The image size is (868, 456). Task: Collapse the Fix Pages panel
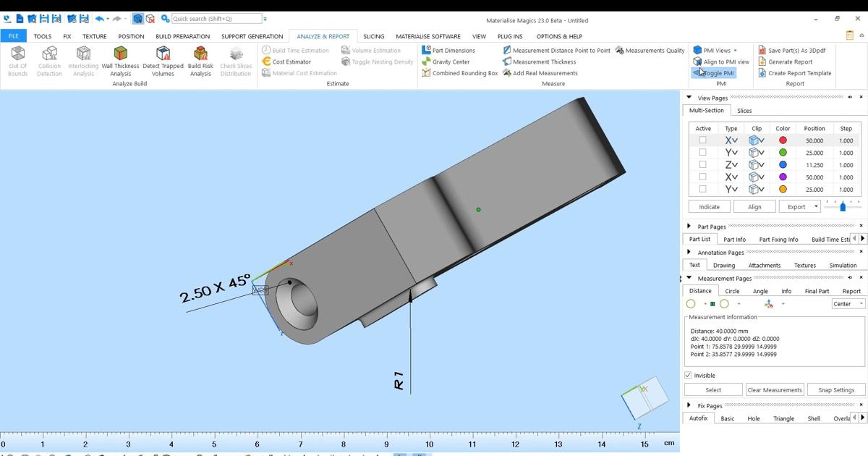point(688,405)
